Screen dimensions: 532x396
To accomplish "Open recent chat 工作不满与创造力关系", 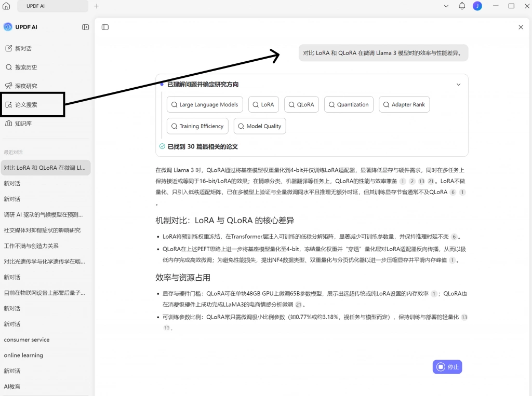I will pos(46,246).
